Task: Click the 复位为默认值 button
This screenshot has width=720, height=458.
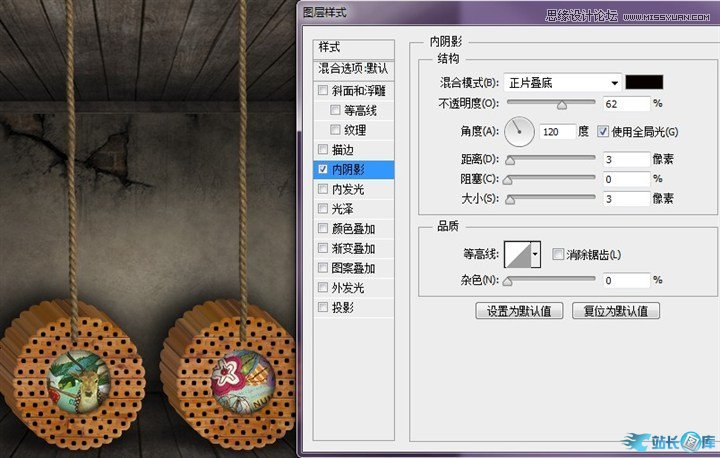Action: pyautogui.click(x=616, y=310)
